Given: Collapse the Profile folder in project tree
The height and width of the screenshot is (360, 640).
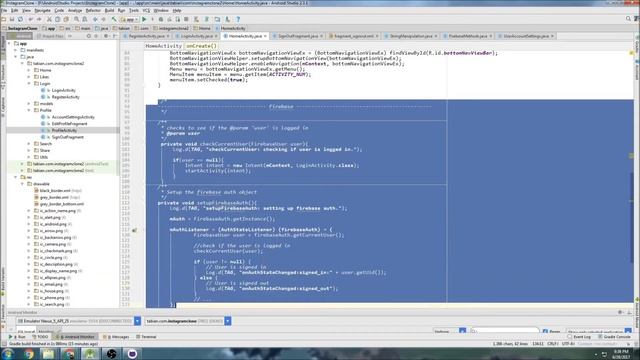Looking at the screenshot, I should (29, 110).
